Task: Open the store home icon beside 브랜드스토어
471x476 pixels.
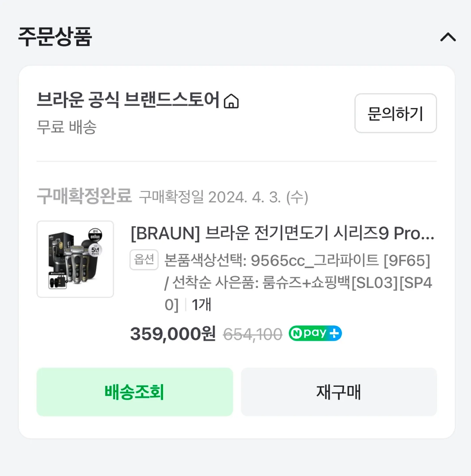Action: (231, 101)
